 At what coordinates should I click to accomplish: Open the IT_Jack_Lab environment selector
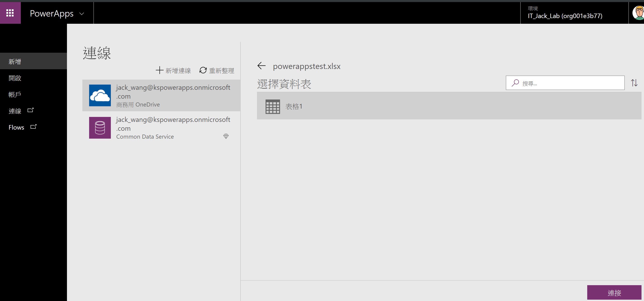pos(574,13)
